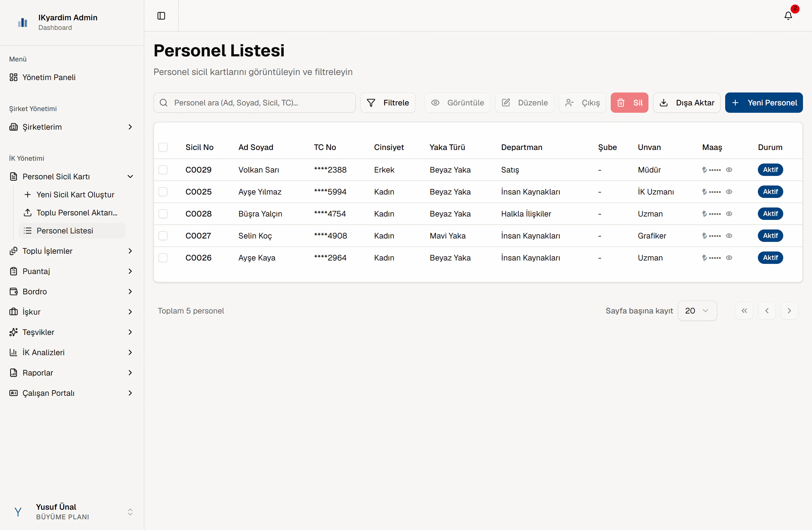Click the search magnifier icon
This screenshot has width=812, height=530.
164,103
